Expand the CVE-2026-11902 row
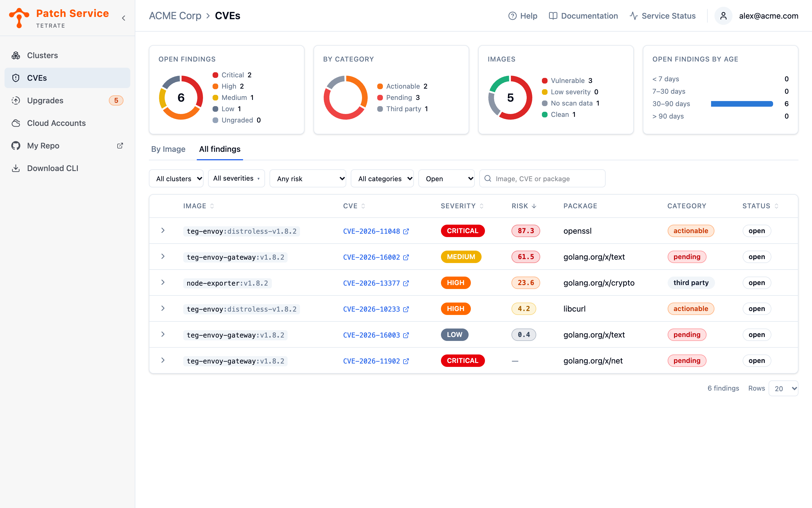The image size is (812, 508). 163,360
